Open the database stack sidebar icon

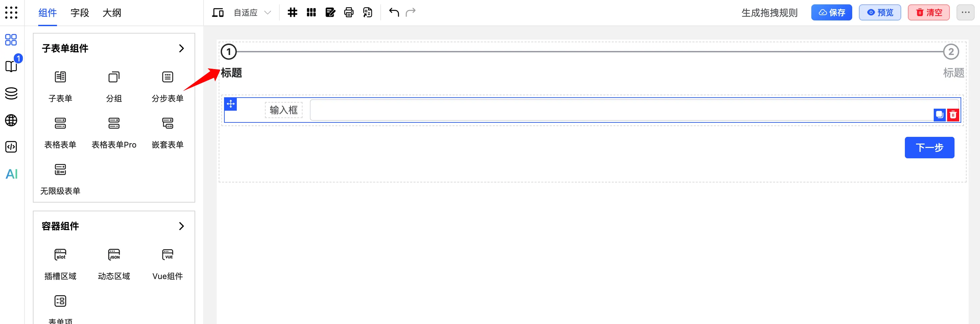pos(11,93)
